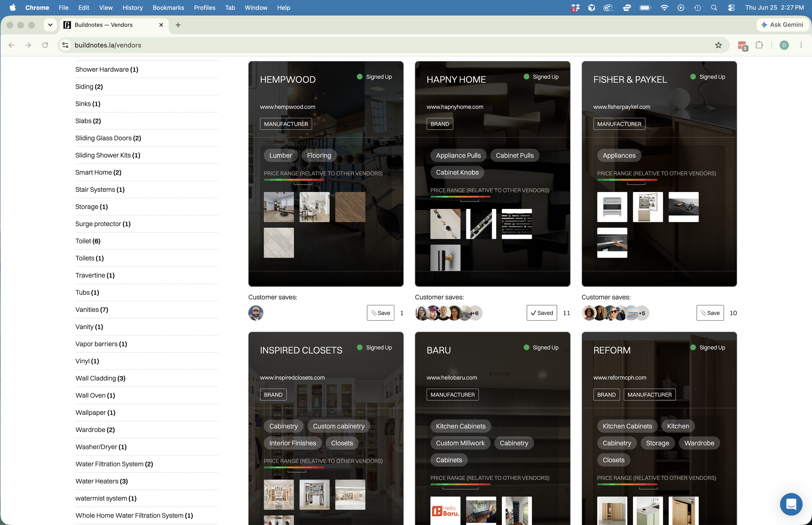View Hapny Home +6 customer savers
This screenshot has width=812, height=525.
[476, 313]
